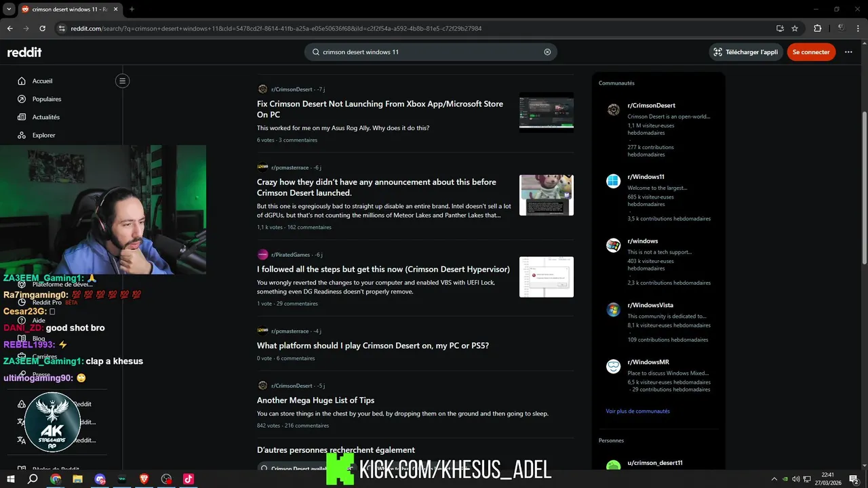The height and width of the screenshot is (488, 868).
Task: Open thumbnail of the pcmasterrace Intel post
Action: (547, 195)
